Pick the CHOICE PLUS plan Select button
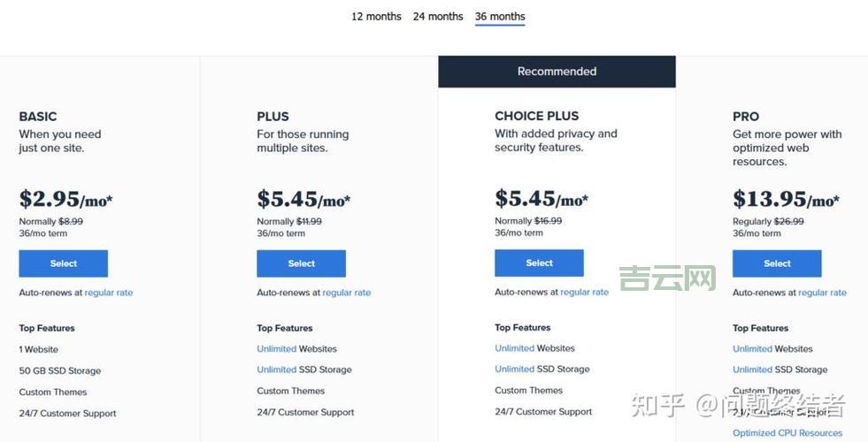Image resolution: width=868 pixels, height=442 pixels. (x=539, y=263)
